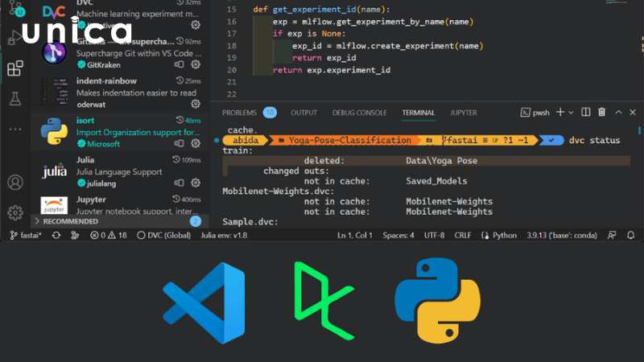Open the Extensions view in activity bar
644x362 pixels.
[x=15, y=68]
